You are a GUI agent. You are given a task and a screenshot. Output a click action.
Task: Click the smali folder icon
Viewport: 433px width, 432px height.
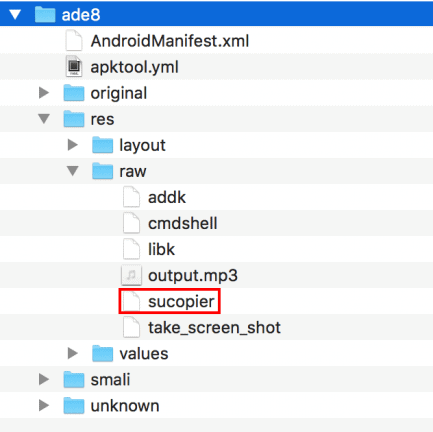click(74, 379)
